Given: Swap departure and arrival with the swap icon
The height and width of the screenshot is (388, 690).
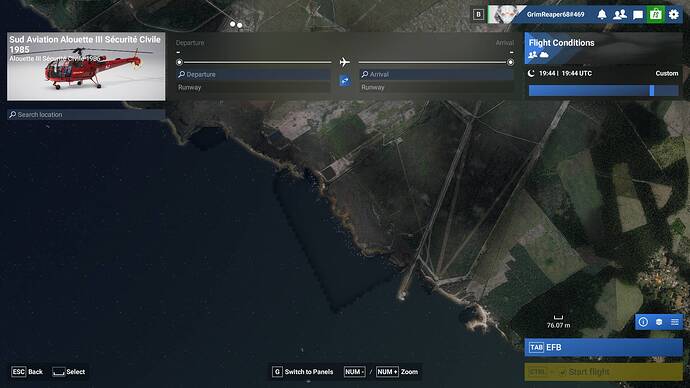Looking at the screenshot, I should [345, 81].
